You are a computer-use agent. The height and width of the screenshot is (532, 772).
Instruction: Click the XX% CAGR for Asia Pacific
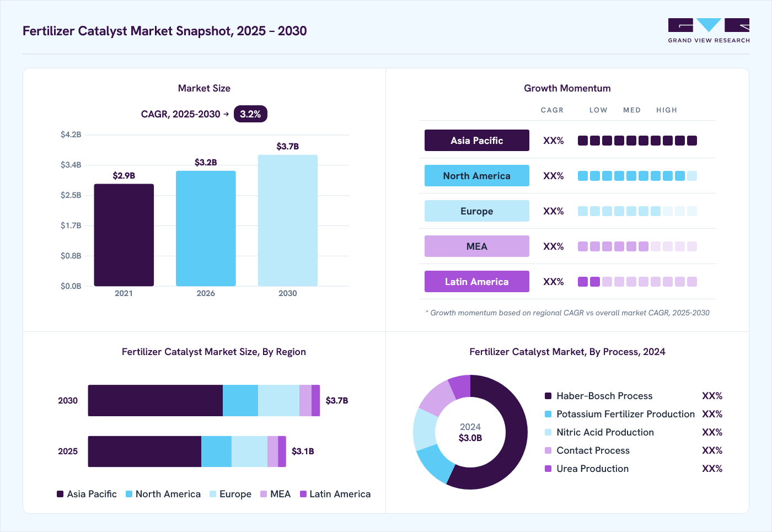[554, 141]
